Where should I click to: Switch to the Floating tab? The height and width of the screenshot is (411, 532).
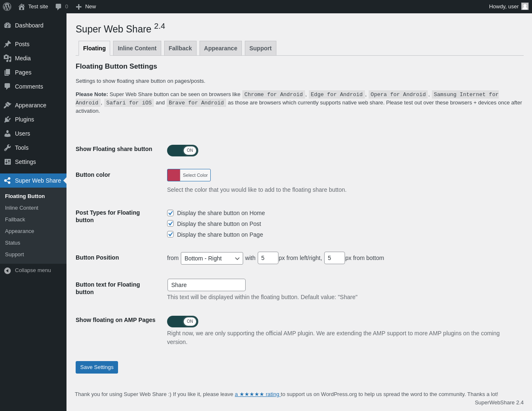[94, 48]
